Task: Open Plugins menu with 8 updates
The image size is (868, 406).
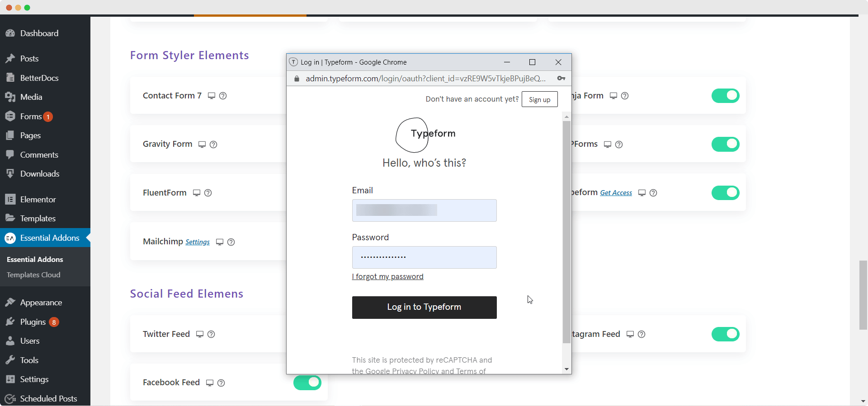Action: tap(45, 322)
